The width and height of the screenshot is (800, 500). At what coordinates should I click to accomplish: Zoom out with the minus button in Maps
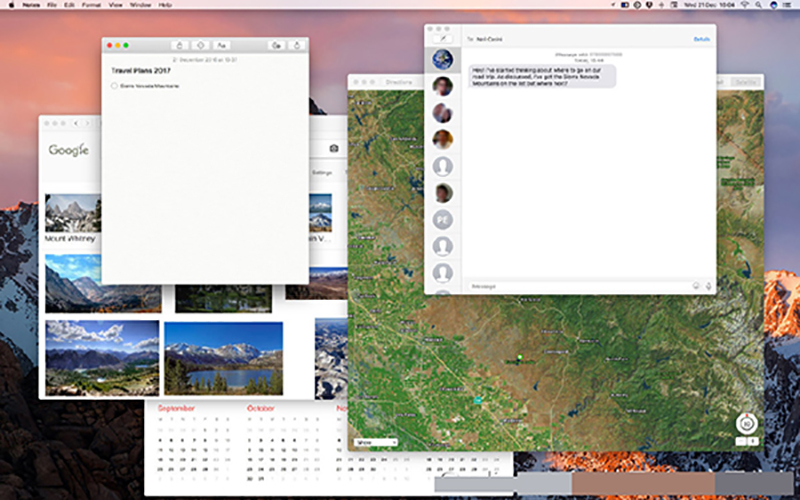(x=741, y=441)
